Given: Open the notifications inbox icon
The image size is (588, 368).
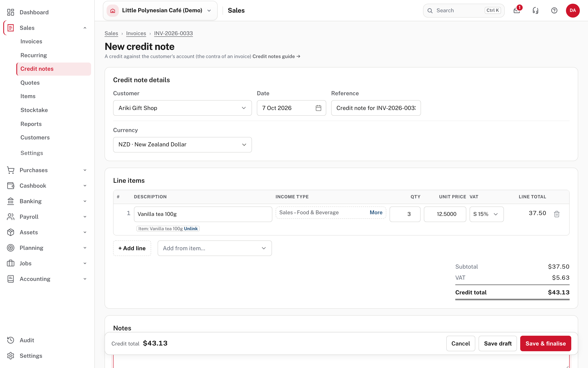Looking at the screenshot, I should click(517, 10).
